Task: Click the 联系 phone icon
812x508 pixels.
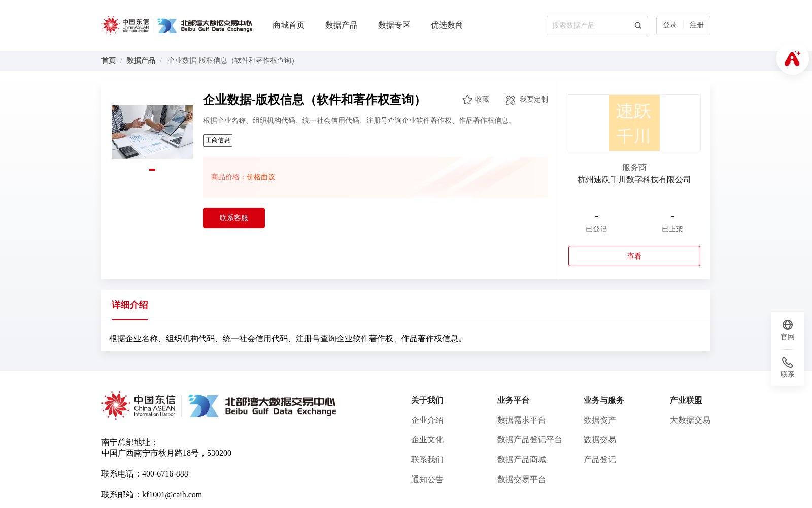Action: coord(788,362)
